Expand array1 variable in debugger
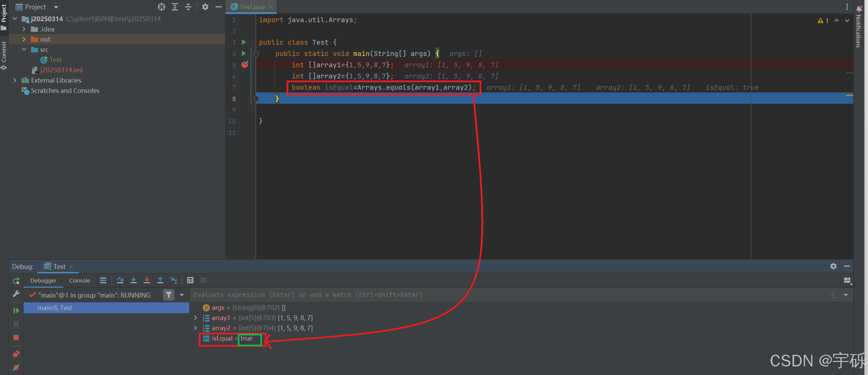This screenshot has height=375, width=868. click(195, 318)
